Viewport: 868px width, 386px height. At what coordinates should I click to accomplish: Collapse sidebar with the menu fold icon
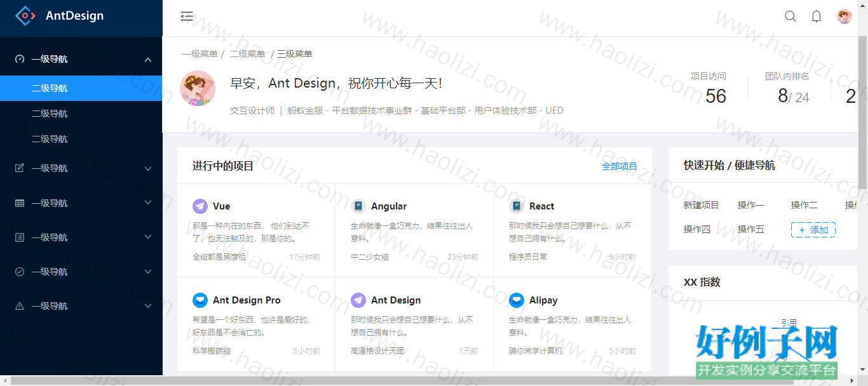point(187,16)
